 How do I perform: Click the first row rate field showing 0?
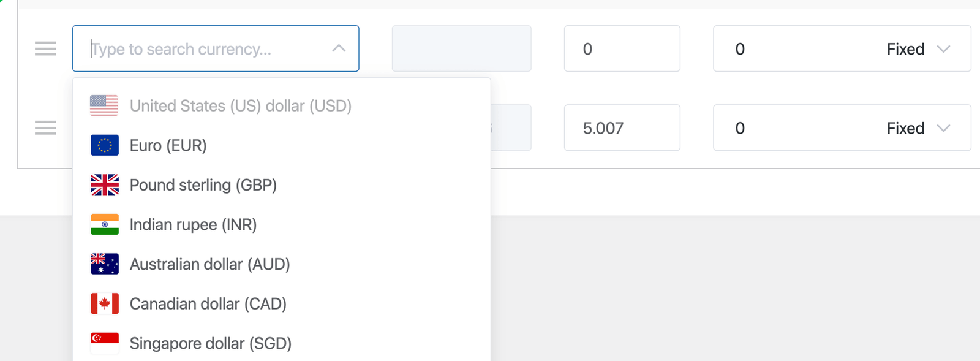[622, 49]
